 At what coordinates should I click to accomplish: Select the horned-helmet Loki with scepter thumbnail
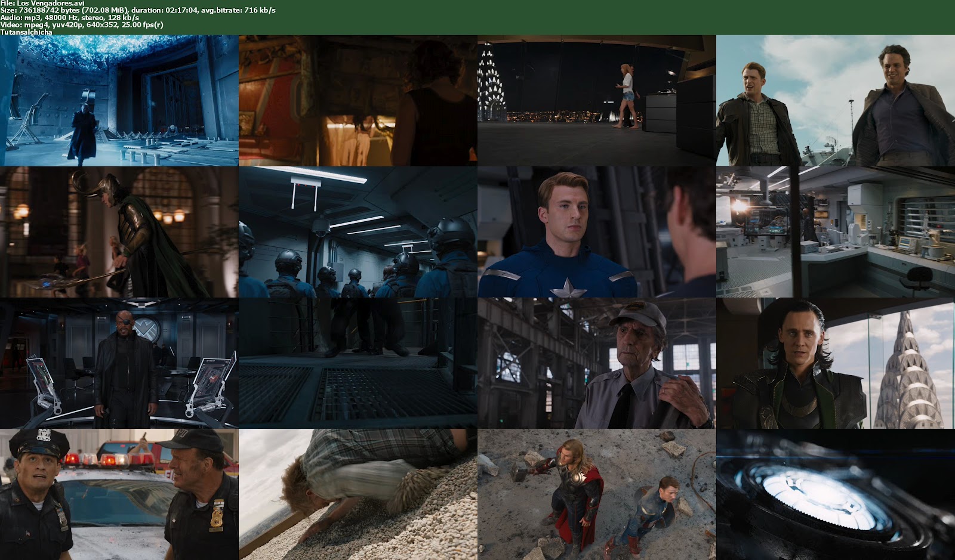click(119, 231)
